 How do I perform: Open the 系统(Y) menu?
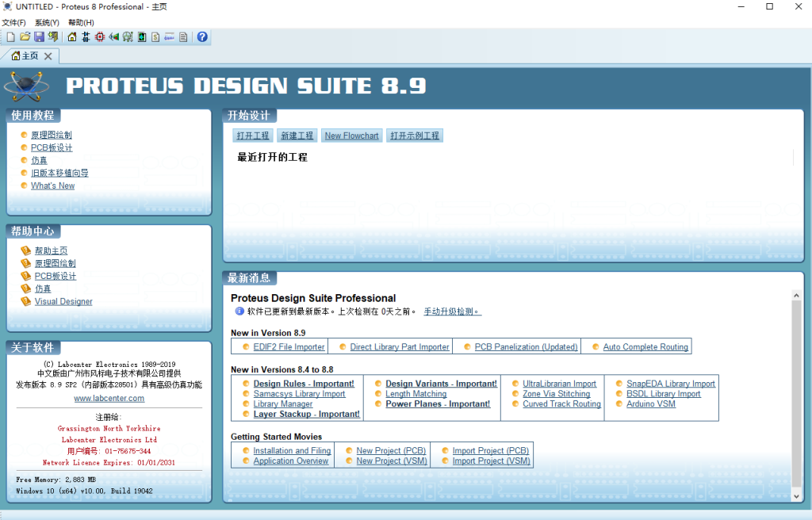(x=47, y=22)
